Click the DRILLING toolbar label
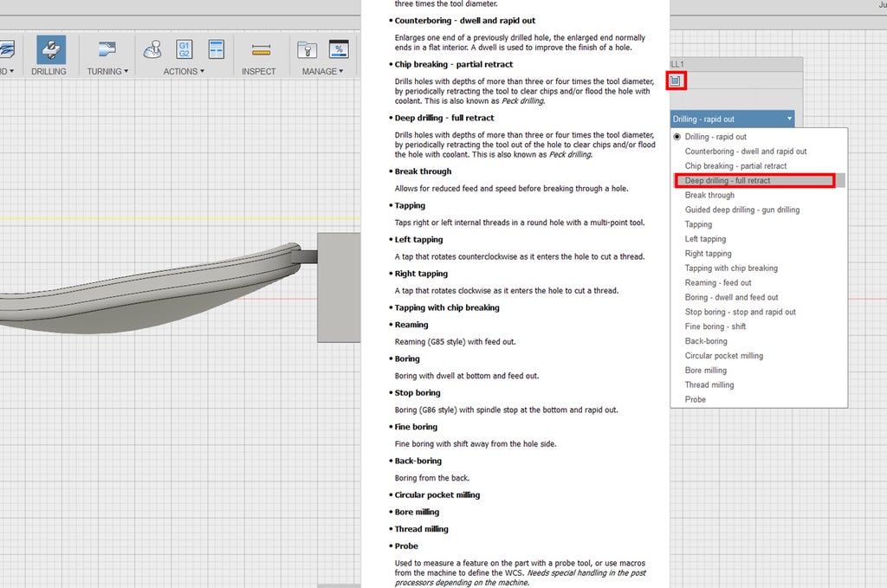The image size is (887, 588). click(49, 71)
